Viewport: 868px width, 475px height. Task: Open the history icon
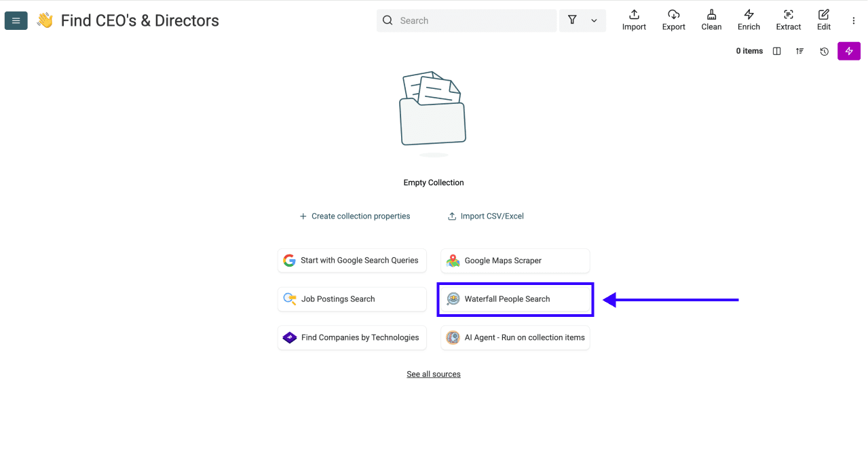tap(823, 51)
